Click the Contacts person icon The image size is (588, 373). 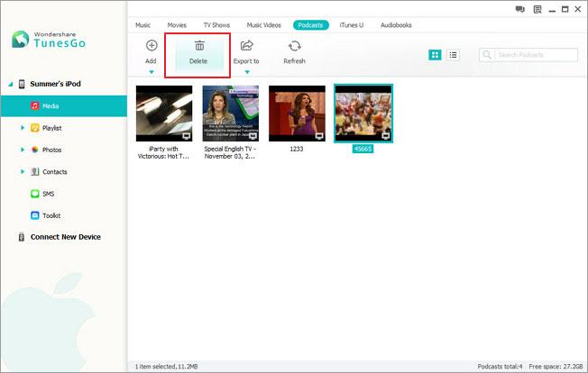click(35, 172)
